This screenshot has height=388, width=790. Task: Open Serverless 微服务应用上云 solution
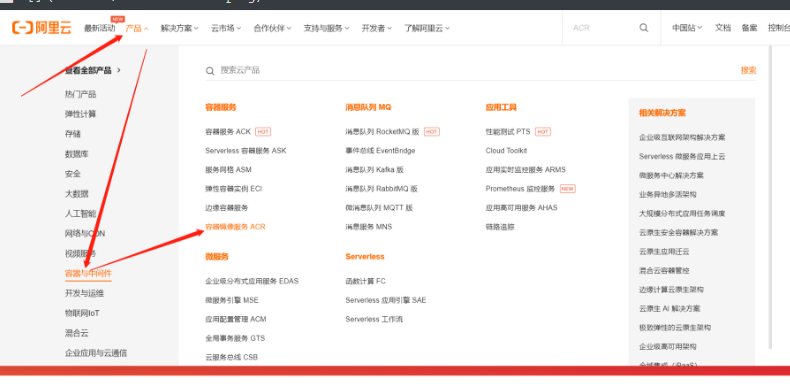click(682, 156)
